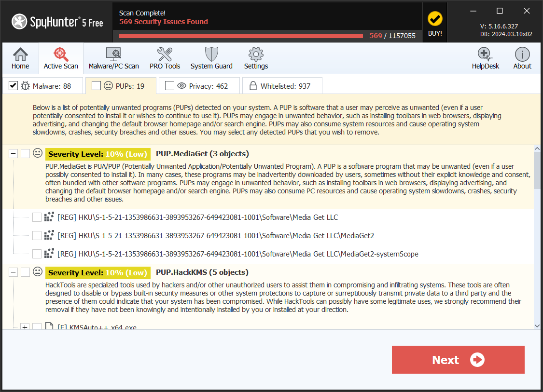Screen dimensions: 543x392
Task: Click the red scan progress bar
Action: point(241,36)
